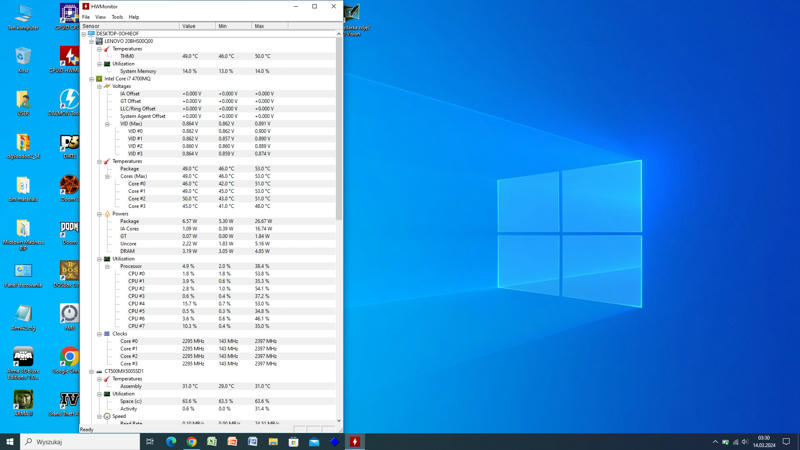Collapse the CT500MX500SSD1 drive node
Image resolution: width=800 pixels, height=450 pixels.
[x=92, y=371]
